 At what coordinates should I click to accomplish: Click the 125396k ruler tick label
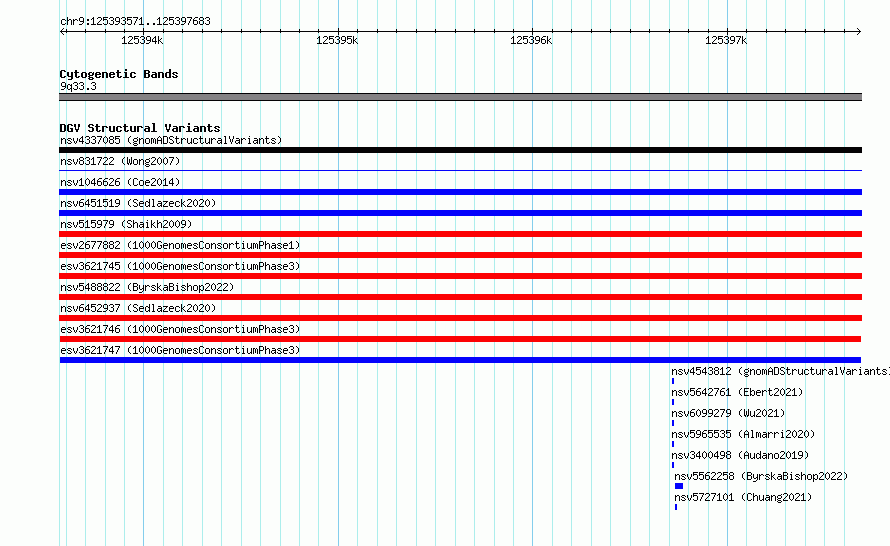531,40
